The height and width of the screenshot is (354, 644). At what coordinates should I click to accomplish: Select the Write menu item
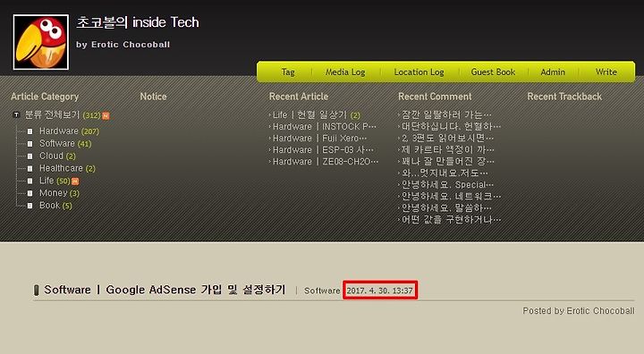(606, 72)
